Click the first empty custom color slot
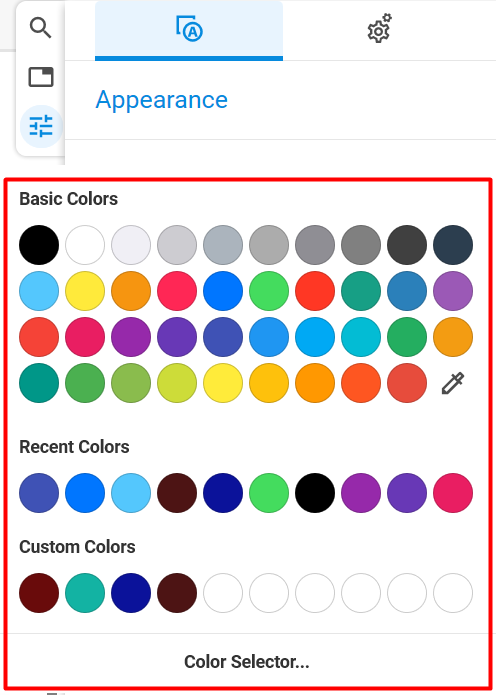The image size is (496, 695). click(x=223, y=593)
